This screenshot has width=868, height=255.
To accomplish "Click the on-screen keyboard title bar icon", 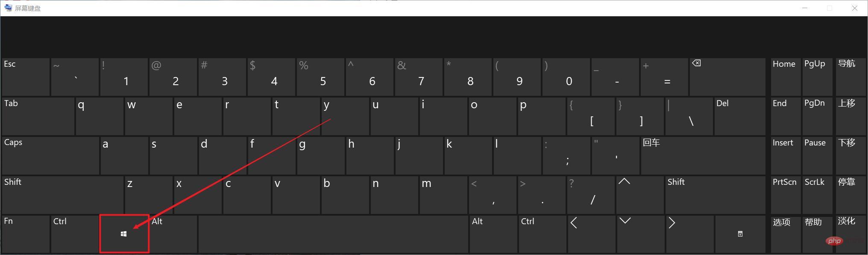I will coord(8,8).
